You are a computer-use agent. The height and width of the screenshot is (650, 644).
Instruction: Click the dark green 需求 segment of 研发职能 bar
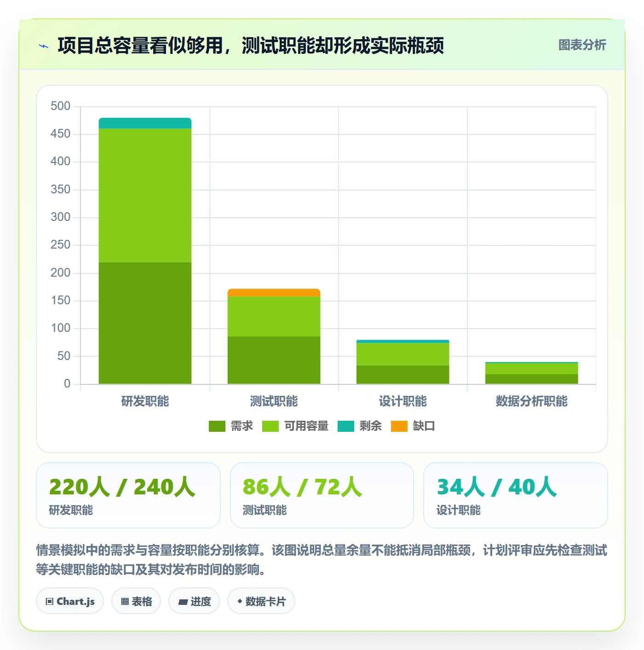tap(145, 323)
